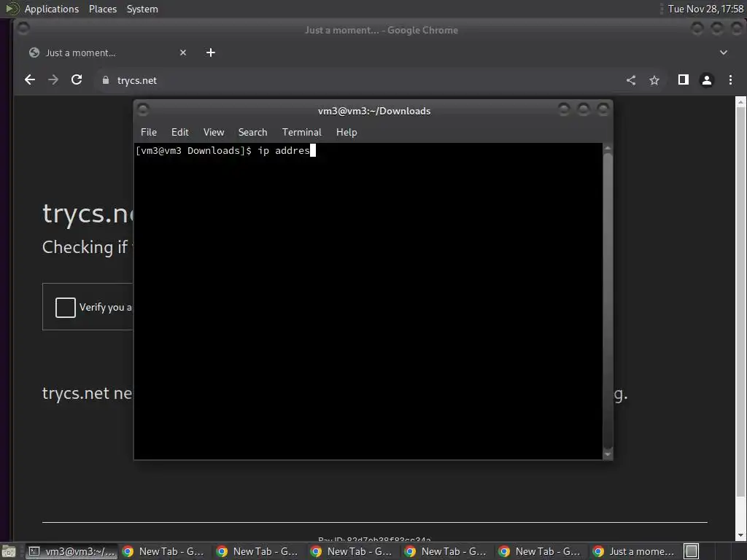Viewport: 747px width, 560px height.
Task: Click Chrome page scrollbar up arrow
Action: (x=740, y=101)
